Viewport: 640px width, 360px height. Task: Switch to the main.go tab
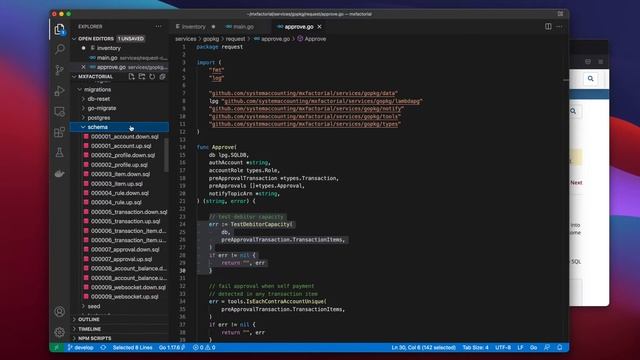243,27
